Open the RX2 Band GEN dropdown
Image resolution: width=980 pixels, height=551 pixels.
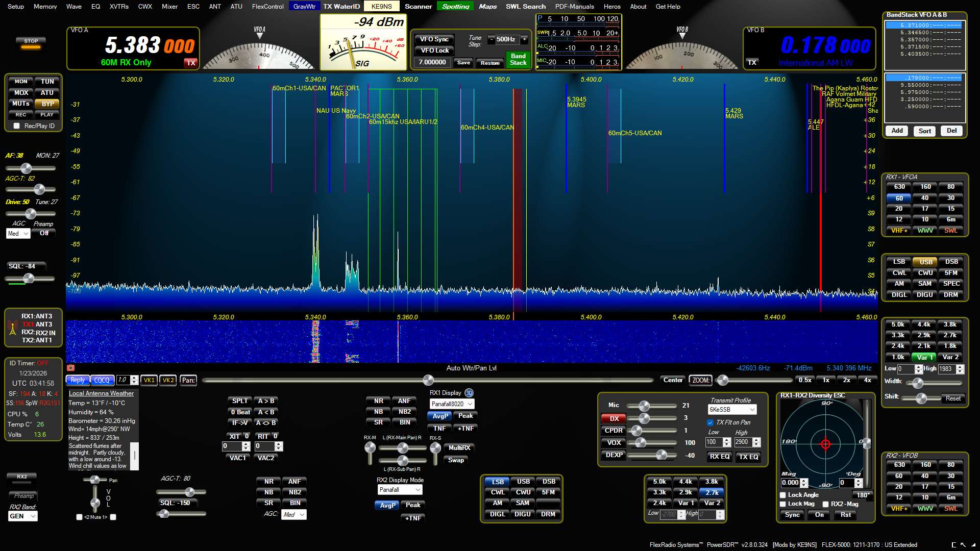(23, 516)
